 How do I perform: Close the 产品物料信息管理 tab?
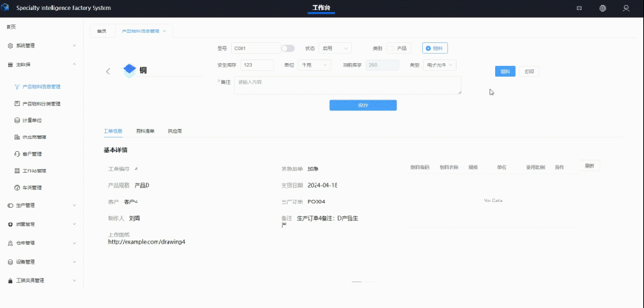(165, 32)
